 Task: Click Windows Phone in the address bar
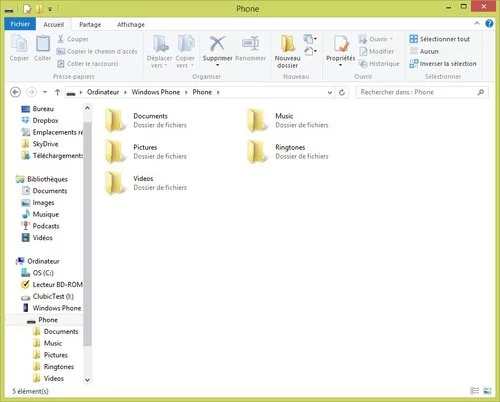pyautogui.click(x=156, y=92)
